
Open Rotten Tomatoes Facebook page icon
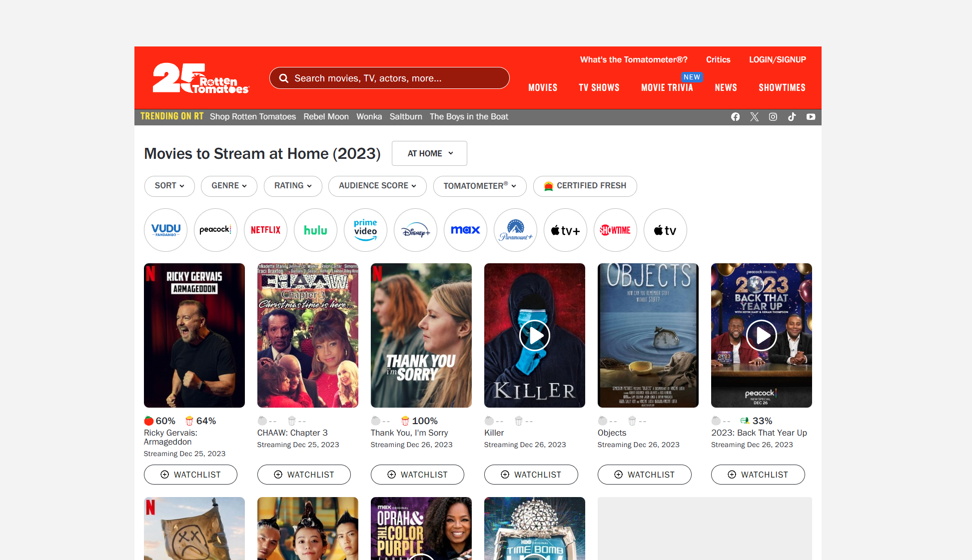(735, 117)
